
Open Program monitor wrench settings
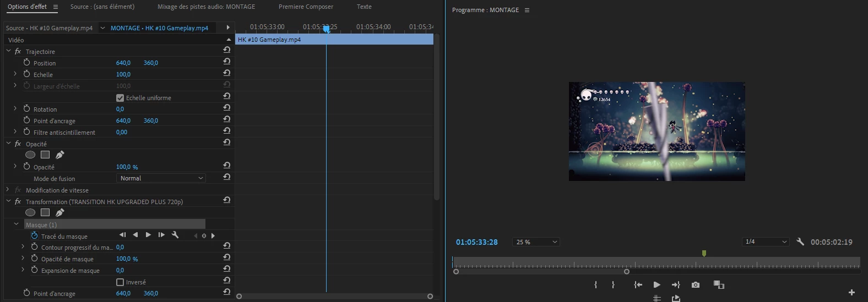[800, 241]
